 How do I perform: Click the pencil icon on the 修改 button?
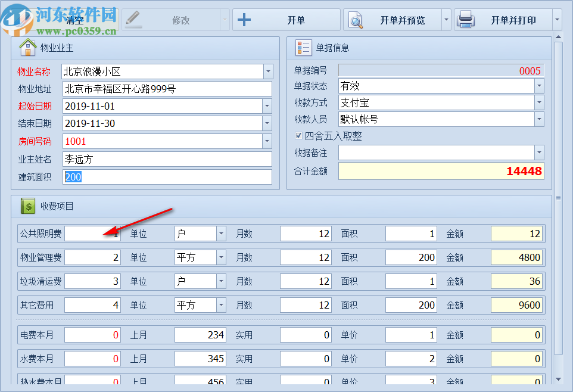tap(132, 19)
